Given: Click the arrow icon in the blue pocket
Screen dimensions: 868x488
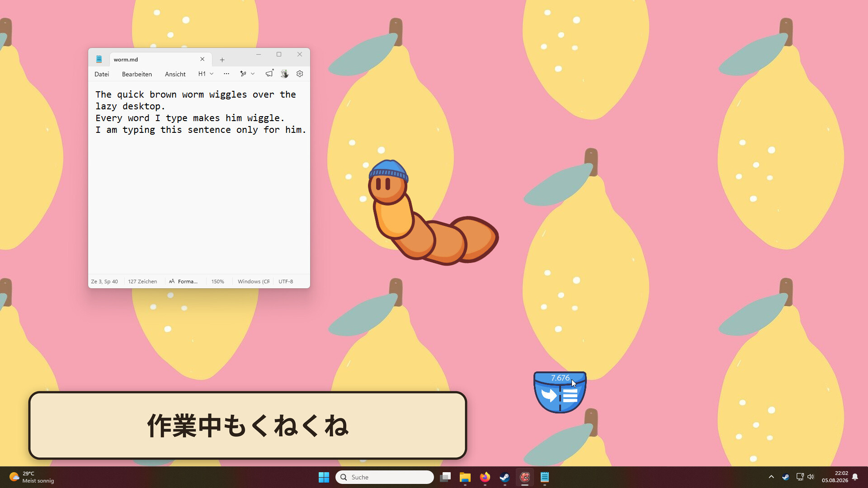Looking at the screenshot, I should click(x=549, y=395).
